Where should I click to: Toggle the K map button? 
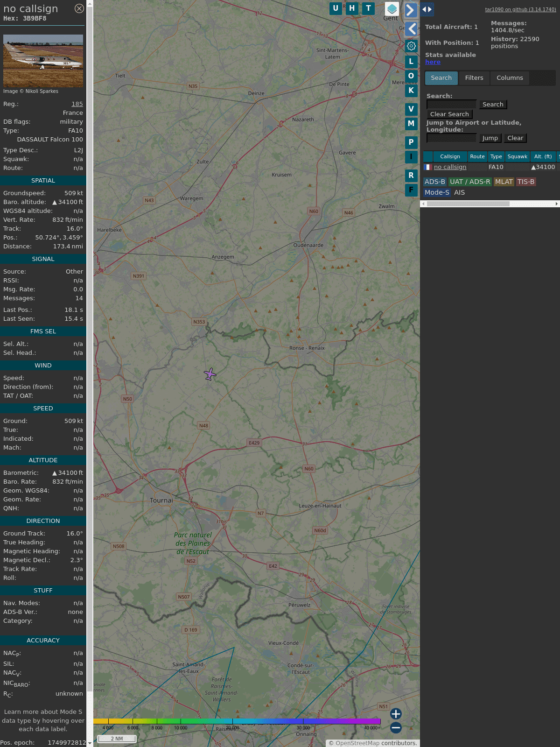[411, 91]
